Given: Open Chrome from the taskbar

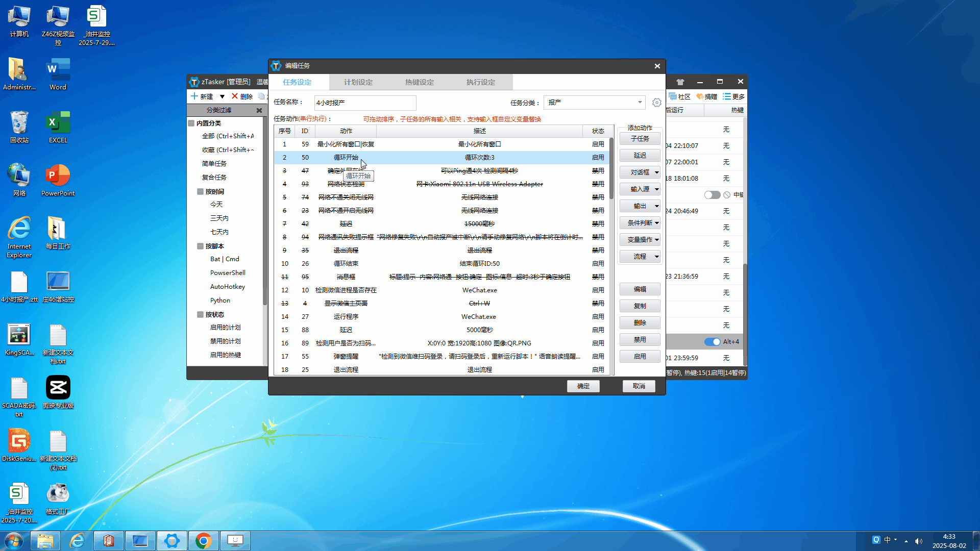Looking at the screenshot, I should coord(203,541).
